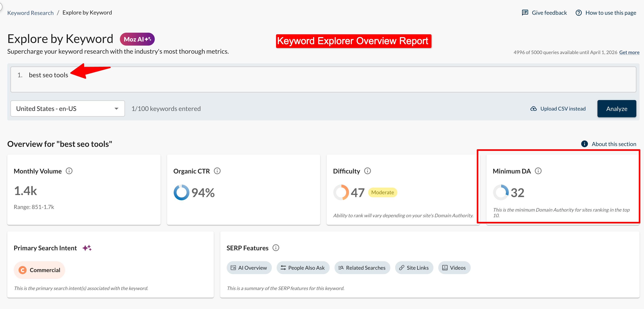Select the Videos SERP feature chip

coord(454,267)
